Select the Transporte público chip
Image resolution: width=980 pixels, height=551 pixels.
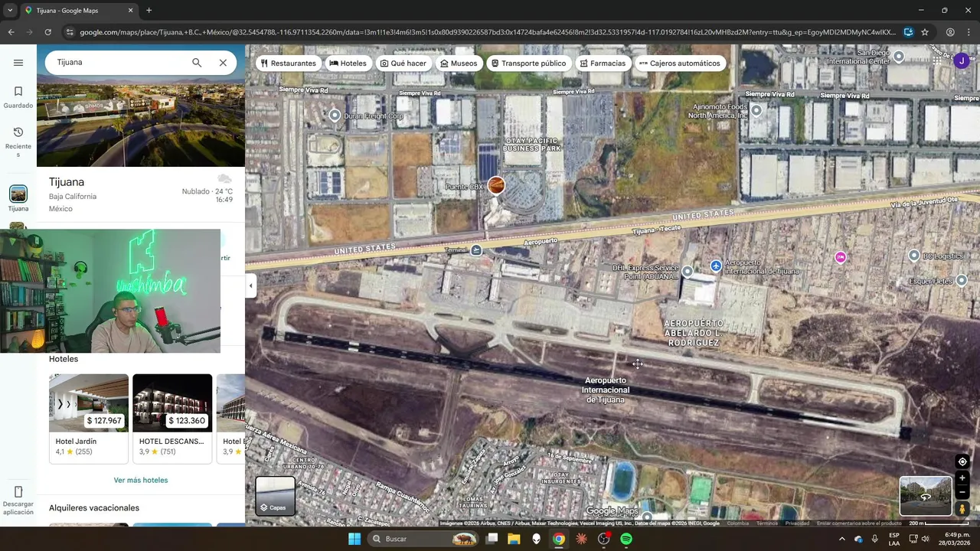pyautogui.click(x=529, y=64)
